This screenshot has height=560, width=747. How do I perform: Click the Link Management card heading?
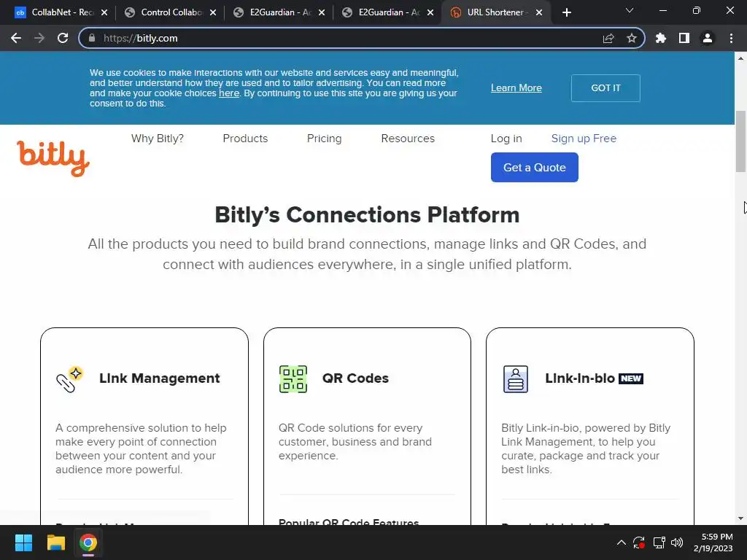[x=160, y=378]
